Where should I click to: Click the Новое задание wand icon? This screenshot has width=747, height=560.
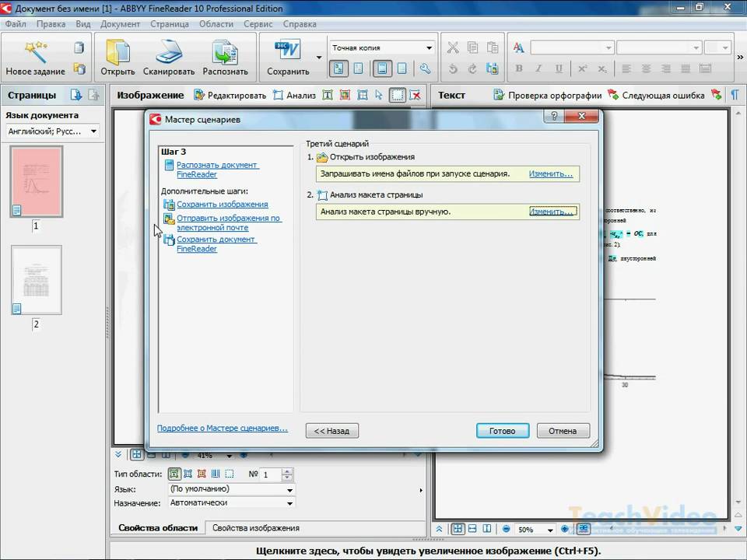tap(35, 52)
